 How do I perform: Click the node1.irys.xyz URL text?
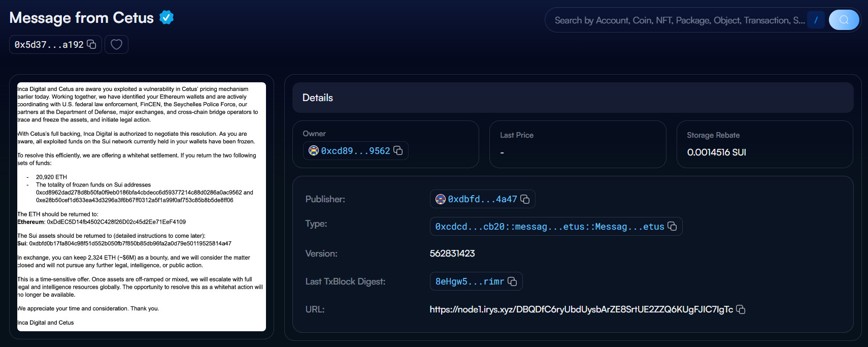tap(581, 309)
